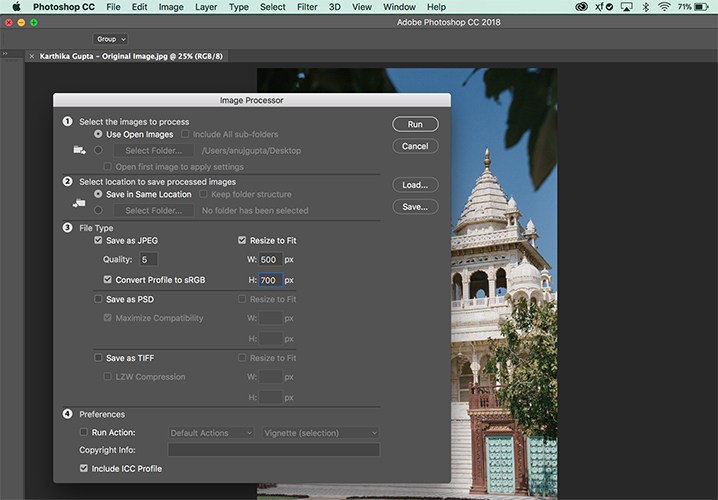
Task: Expand the Vignette (selection) dropdown
Action: (x=320, y=433)
